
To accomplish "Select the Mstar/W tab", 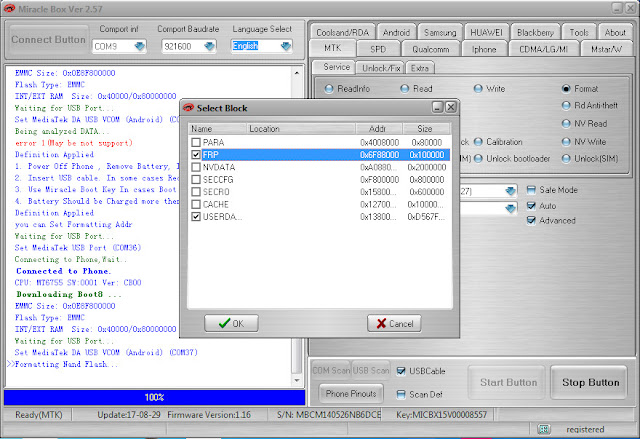I will [x=607, y=49].
